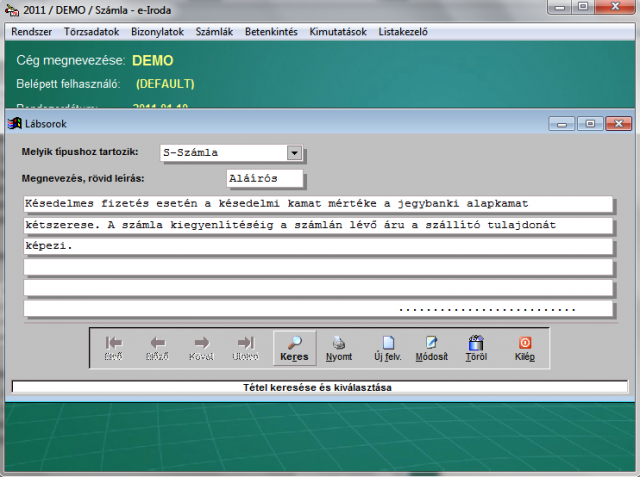Open the Listakezelő menu
640x477 pixels.
(x=403, y=31)
